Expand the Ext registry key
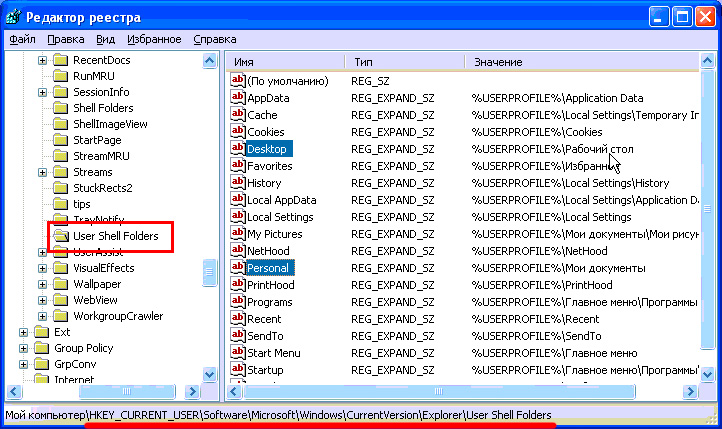This screenshot has width=722, height=429. coord(24,332)
